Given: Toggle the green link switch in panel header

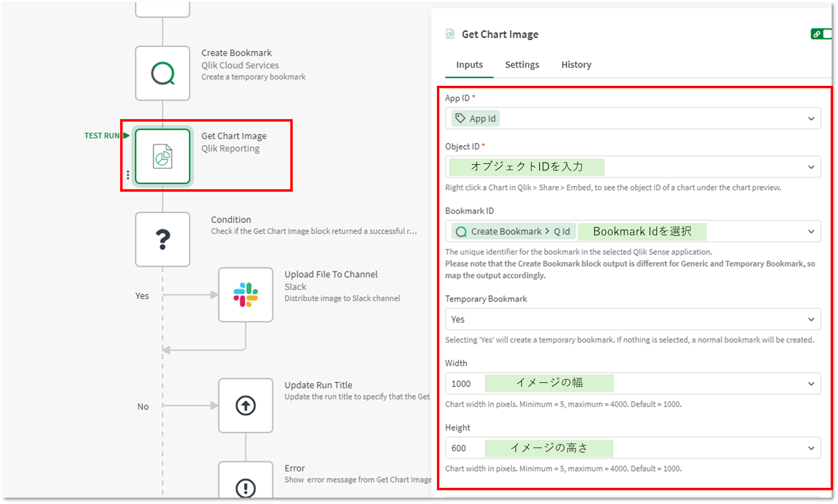Looking at the screenshot, I should point(821,34).
